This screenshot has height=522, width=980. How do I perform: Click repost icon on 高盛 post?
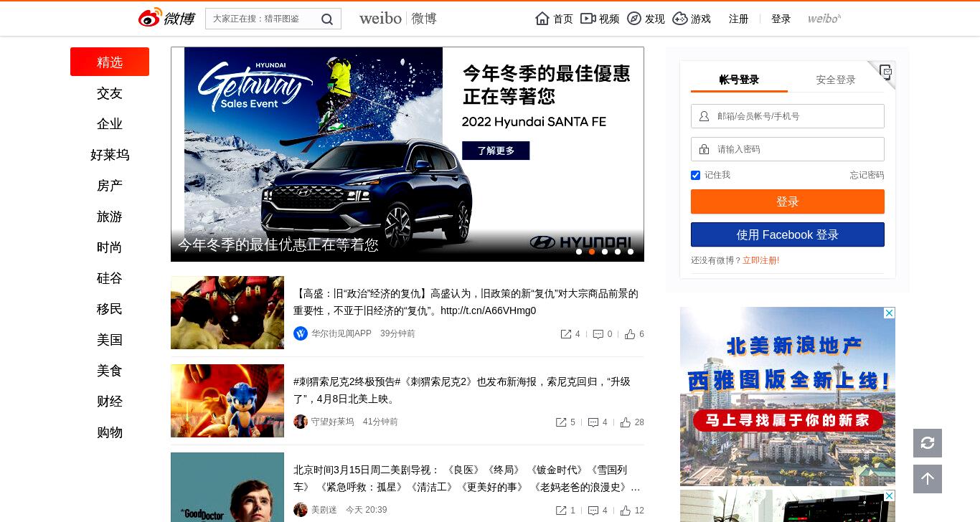click(x=566, y=334)
